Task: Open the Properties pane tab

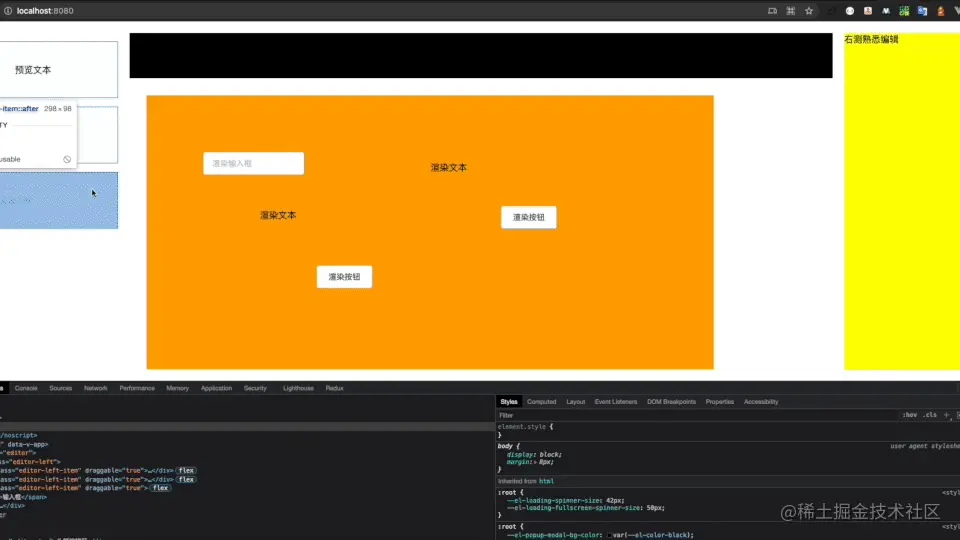Action: pos(719,402)
